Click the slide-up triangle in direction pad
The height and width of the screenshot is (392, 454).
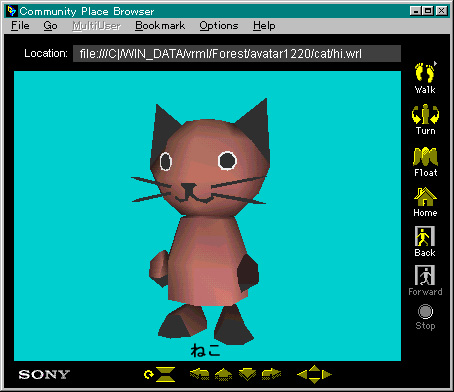coord(314,368)
